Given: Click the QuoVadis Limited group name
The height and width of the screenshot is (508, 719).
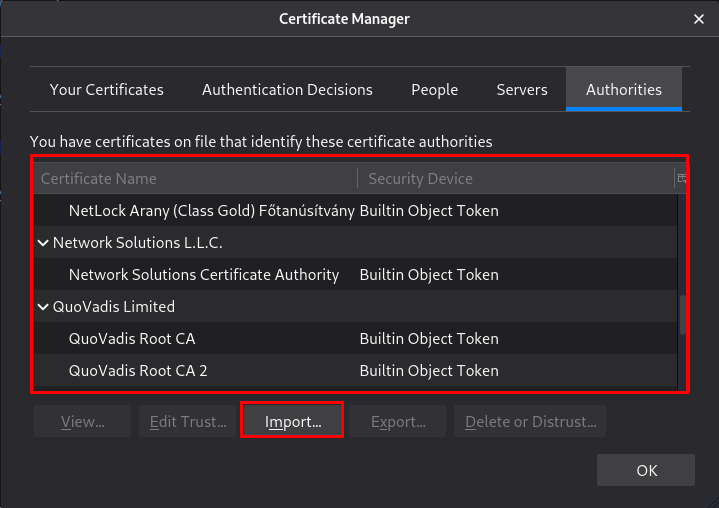Looking at the screenshot, I should pos(114,307).
